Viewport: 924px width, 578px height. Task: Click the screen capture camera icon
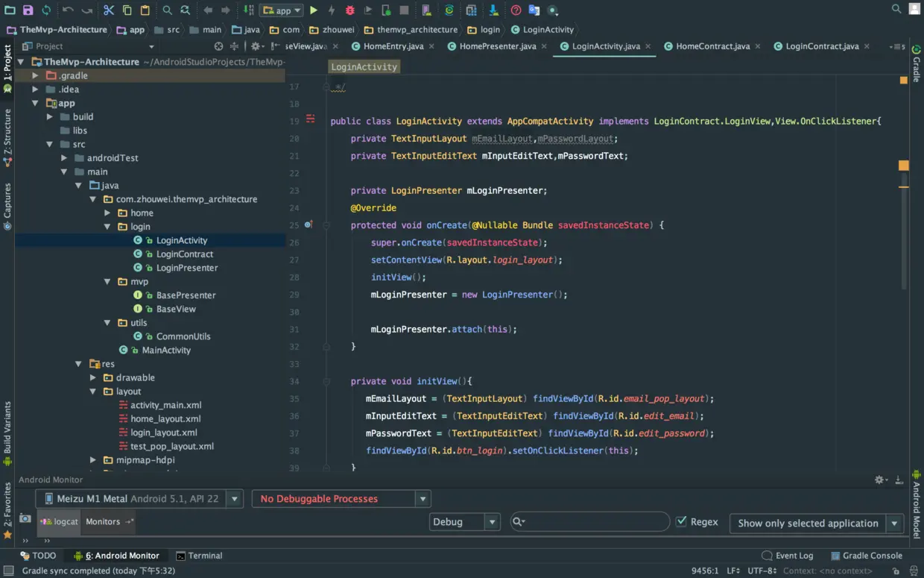25,518
